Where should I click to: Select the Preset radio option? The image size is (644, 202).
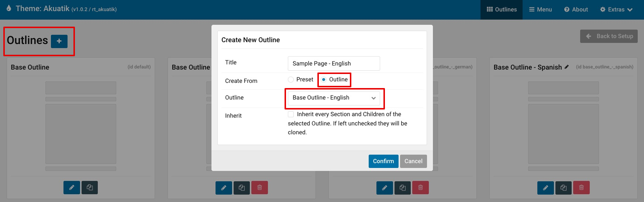[291, 80]
